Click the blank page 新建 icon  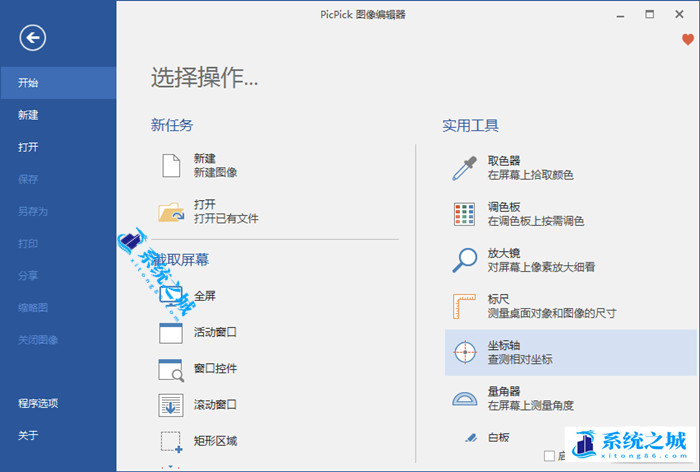tap(171, 166)
